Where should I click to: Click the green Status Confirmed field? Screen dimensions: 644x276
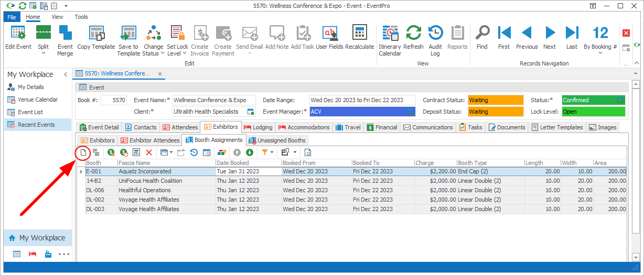(593, 100)
